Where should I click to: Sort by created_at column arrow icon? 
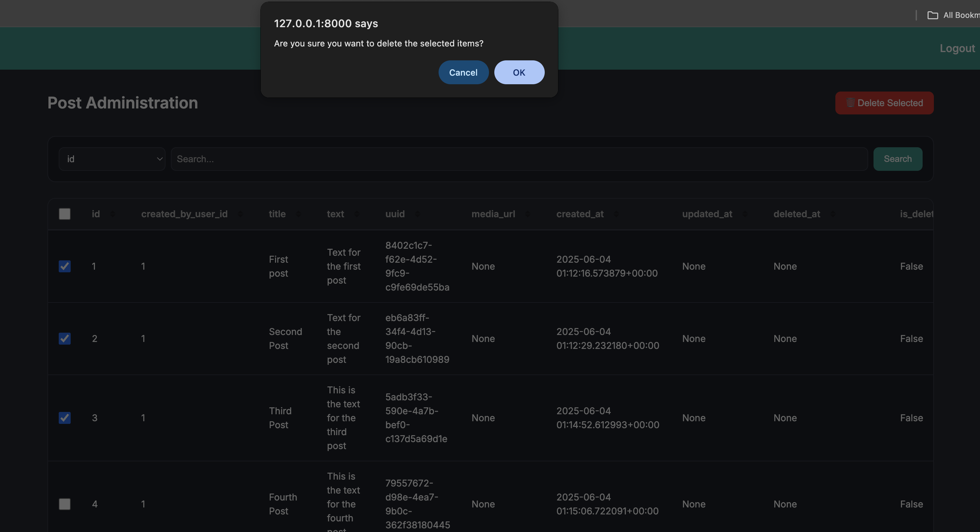coord(616,214)
